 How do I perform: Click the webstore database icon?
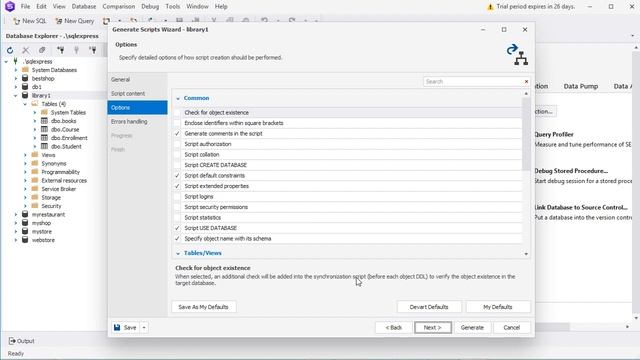point(25,240)
